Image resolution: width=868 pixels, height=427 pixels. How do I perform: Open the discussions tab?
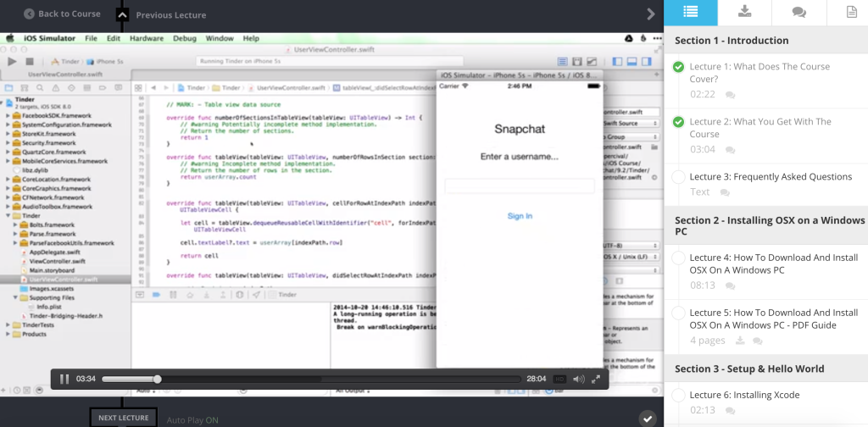point(798,12)
